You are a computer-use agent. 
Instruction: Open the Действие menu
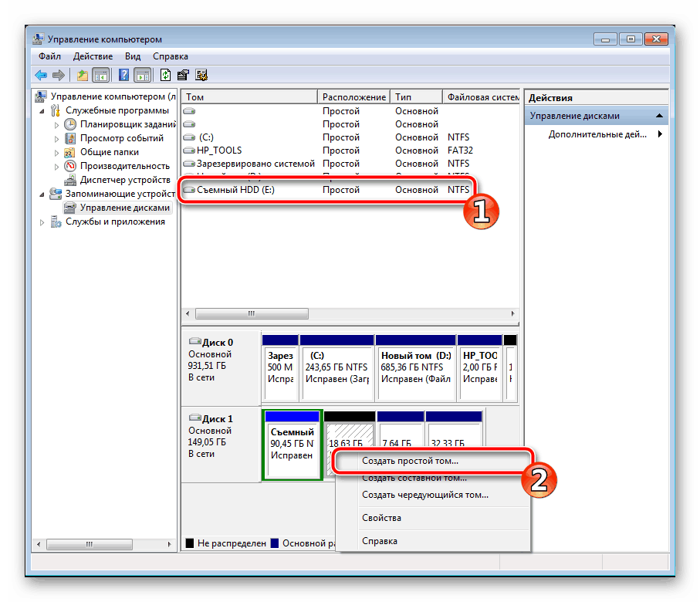click(93, 56)
